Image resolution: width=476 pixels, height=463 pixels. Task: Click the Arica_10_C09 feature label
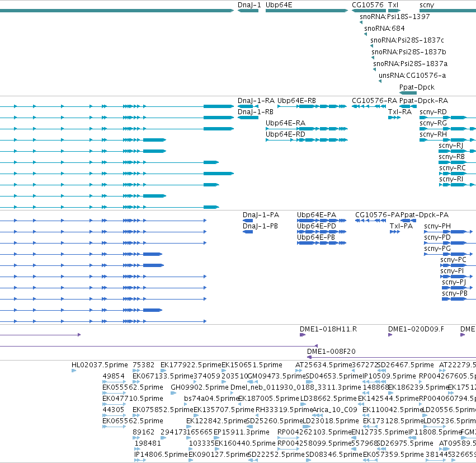[335, 410]
